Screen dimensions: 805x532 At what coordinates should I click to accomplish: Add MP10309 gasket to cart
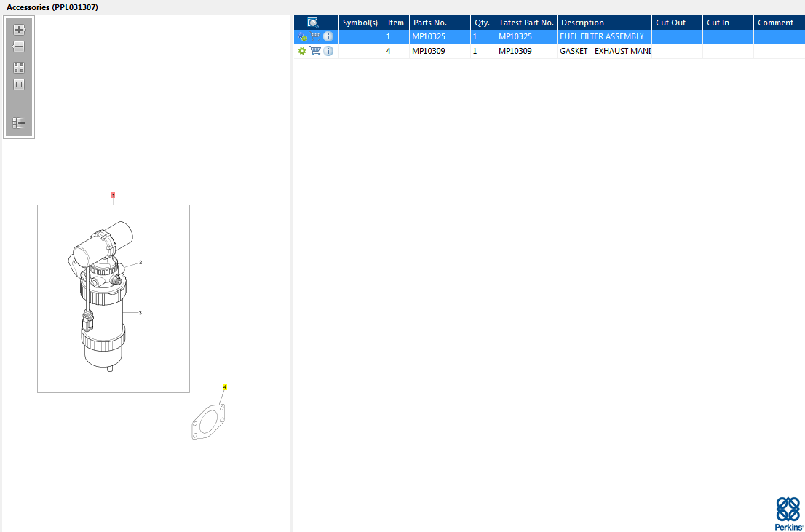click(x=315, y=51)
